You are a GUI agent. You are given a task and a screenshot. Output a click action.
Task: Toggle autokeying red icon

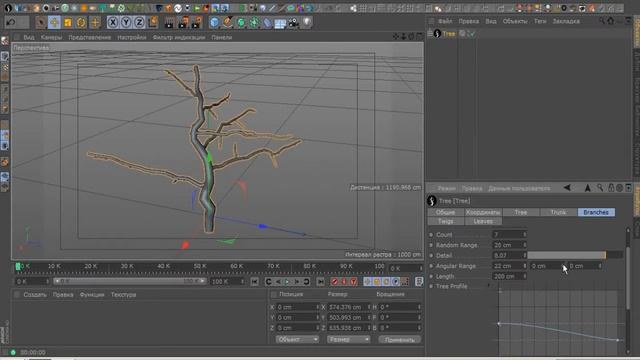click(344, 282)
